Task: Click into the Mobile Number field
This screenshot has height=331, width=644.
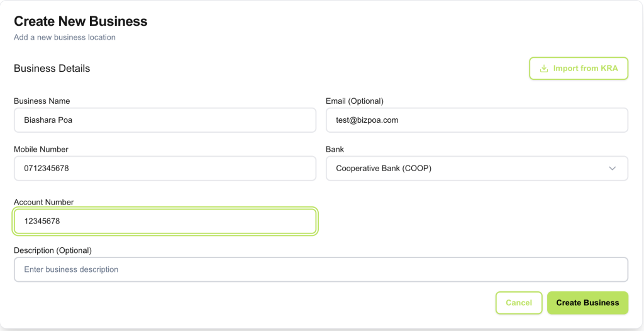Action: pos(165,168)
